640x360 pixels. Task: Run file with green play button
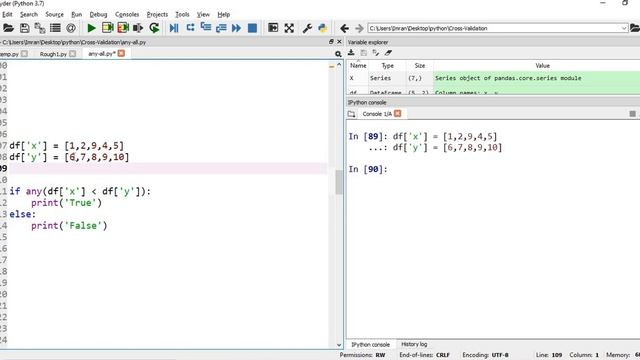coord(91,28)
